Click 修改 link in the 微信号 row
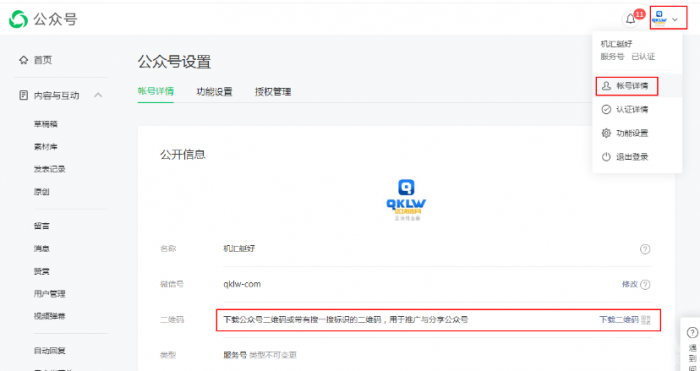 pyautogui.click(x=630, y=284)
